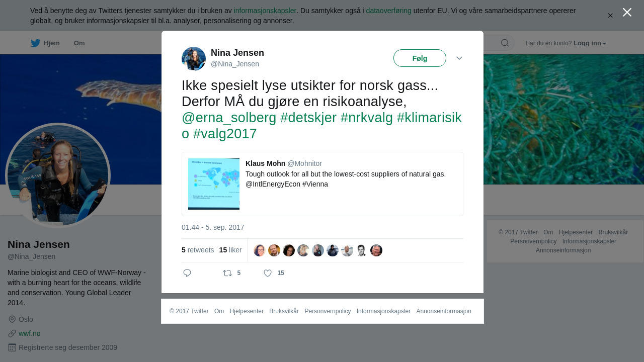Click the large Nina Jensen profile photo

coord(58,176)
